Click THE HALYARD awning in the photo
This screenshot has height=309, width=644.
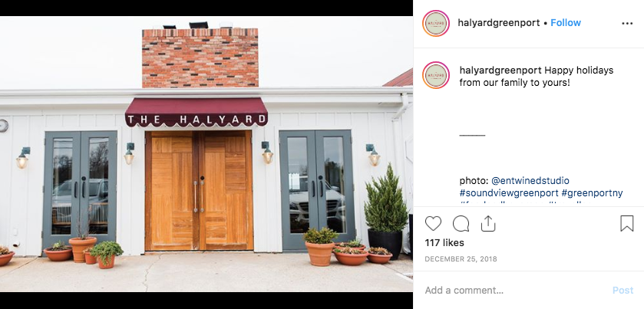coord(197,112)
